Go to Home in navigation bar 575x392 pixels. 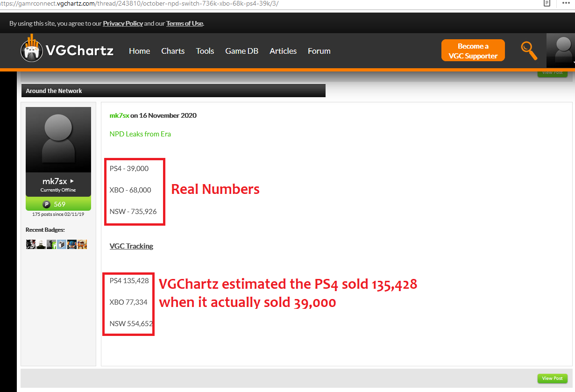140,51
